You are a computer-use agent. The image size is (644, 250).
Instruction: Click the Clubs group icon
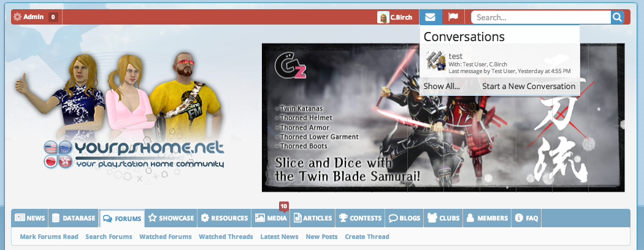[432, 218]
